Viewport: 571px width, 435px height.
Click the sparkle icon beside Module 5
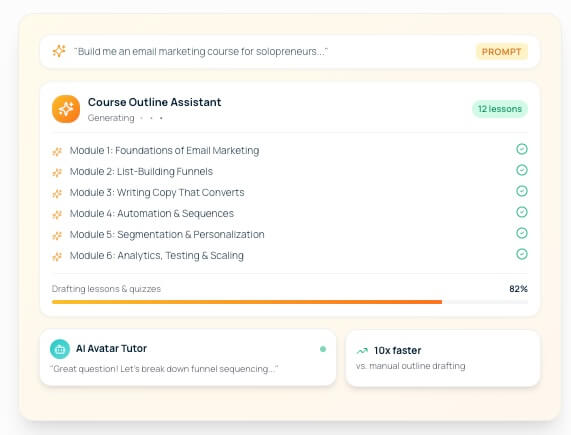coord(57,235)
